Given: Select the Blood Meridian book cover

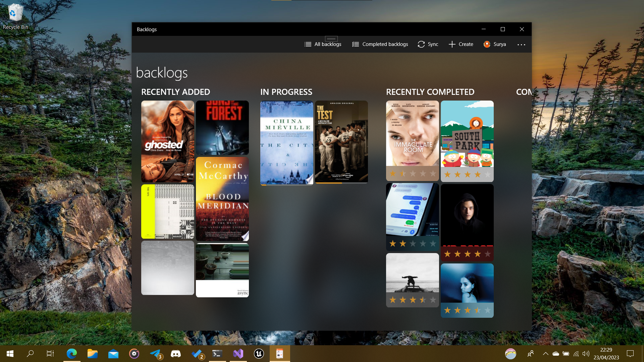Looking at the screenshot, I should click(222, 198).
